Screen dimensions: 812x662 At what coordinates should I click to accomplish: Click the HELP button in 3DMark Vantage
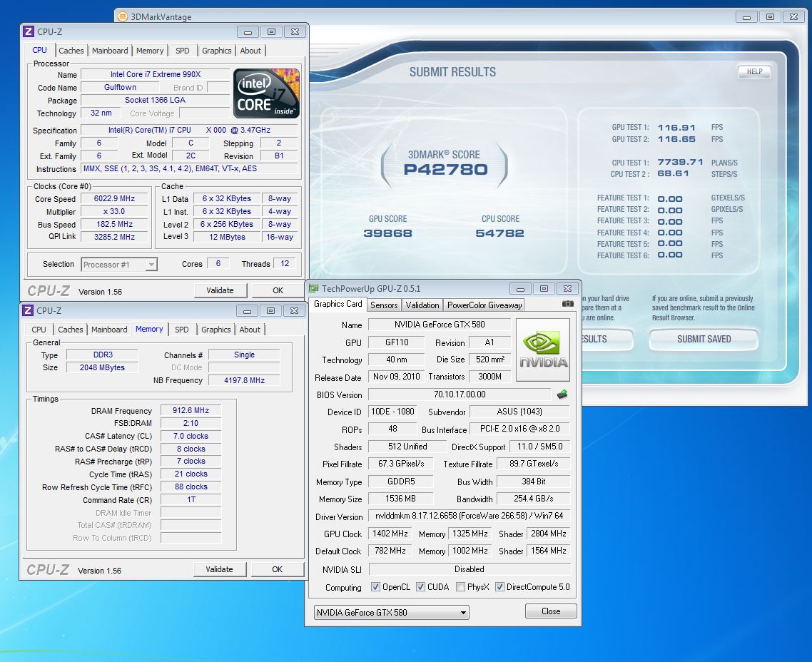coord(754,71)
